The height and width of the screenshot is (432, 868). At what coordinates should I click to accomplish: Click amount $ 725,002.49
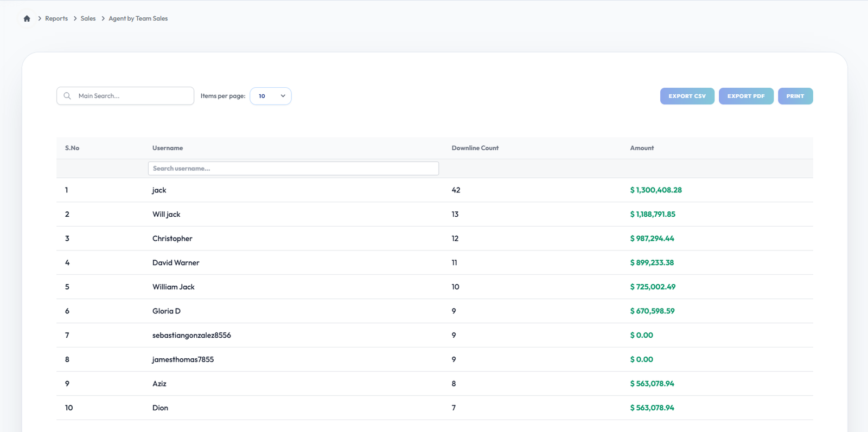(x=653, y=287)
